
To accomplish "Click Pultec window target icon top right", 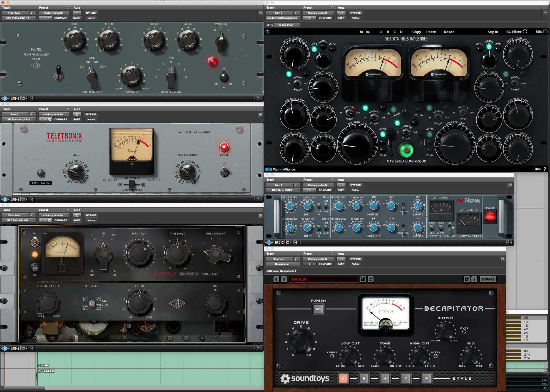I will click(x=260, y=13).
